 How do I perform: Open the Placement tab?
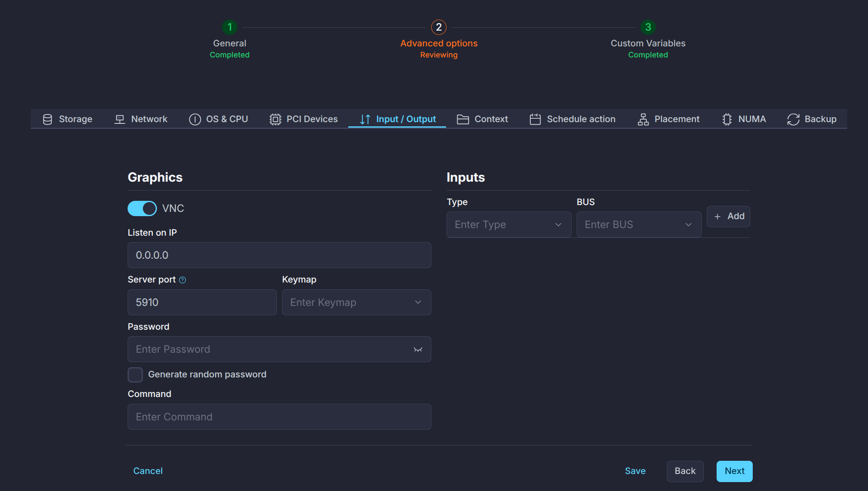pos(669,119)
